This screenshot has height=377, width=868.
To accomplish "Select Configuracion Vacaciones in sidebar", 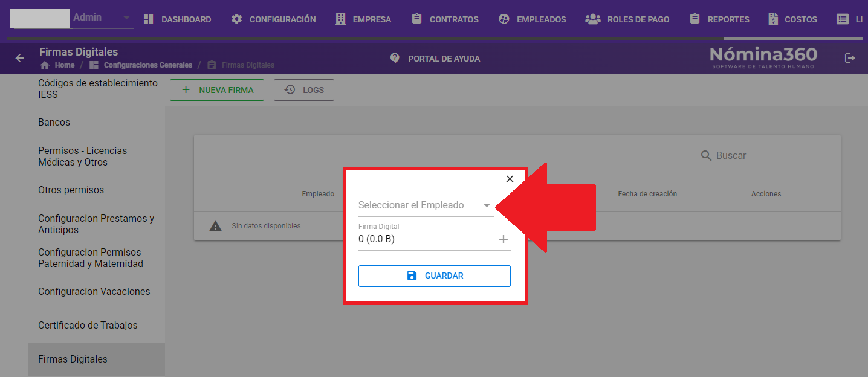I will point(97,292).
